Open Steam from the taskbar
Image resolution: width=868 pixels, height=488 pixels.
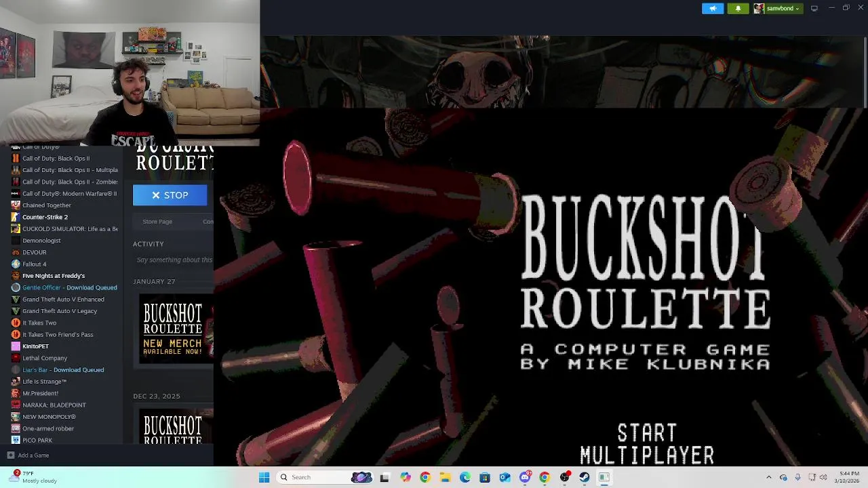point(584,477)
